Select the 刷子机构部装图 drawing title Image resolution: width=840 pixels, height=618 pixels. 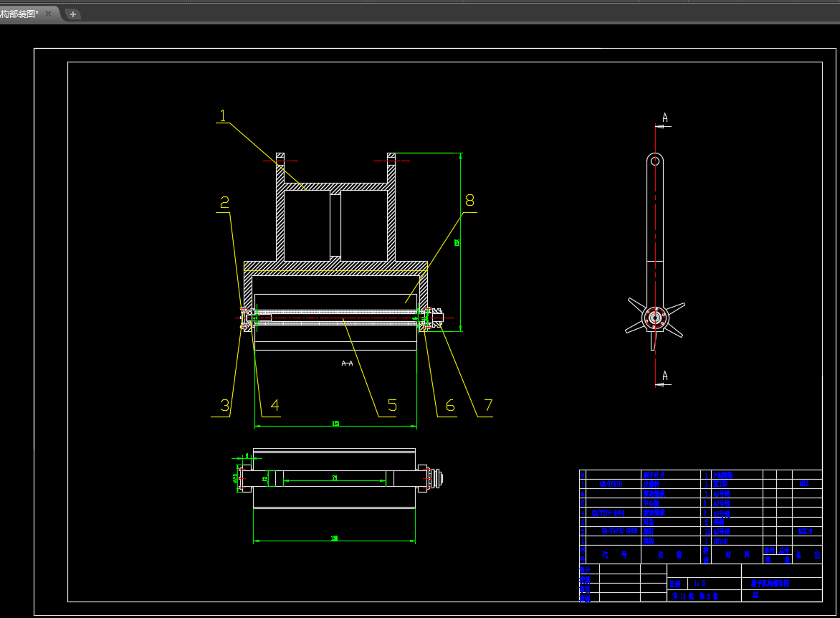[x=770, y=583]
